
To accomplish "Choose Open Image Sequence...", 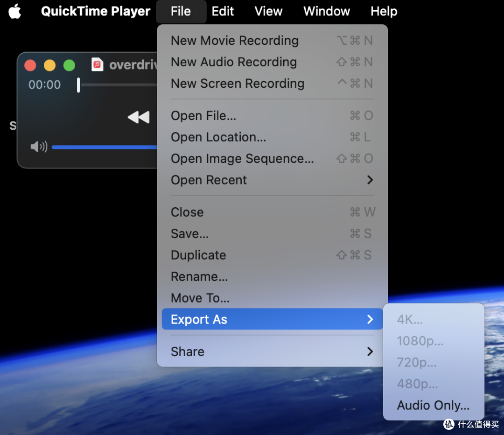I will tap(272, 159).
